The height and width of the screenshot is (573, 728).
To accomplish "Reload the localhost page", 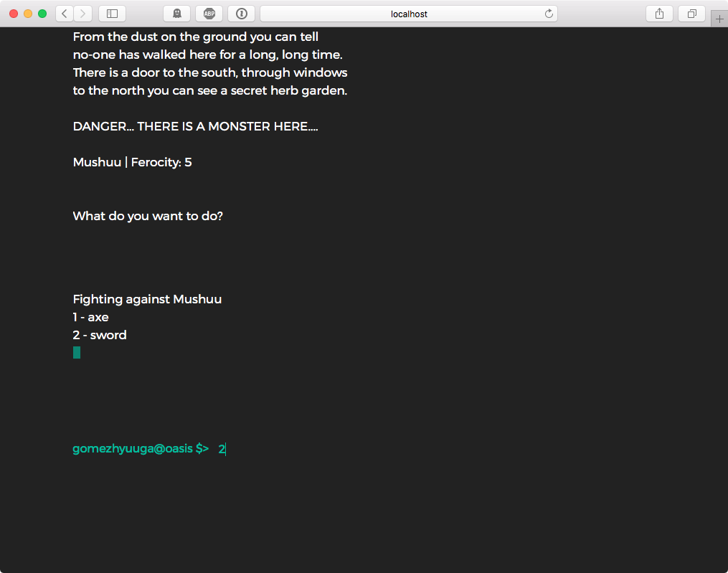I will tap(549, 14).
